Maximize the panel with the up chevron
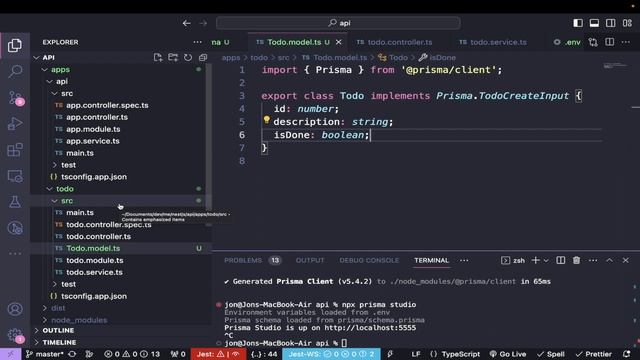 (x=609, y=260)
